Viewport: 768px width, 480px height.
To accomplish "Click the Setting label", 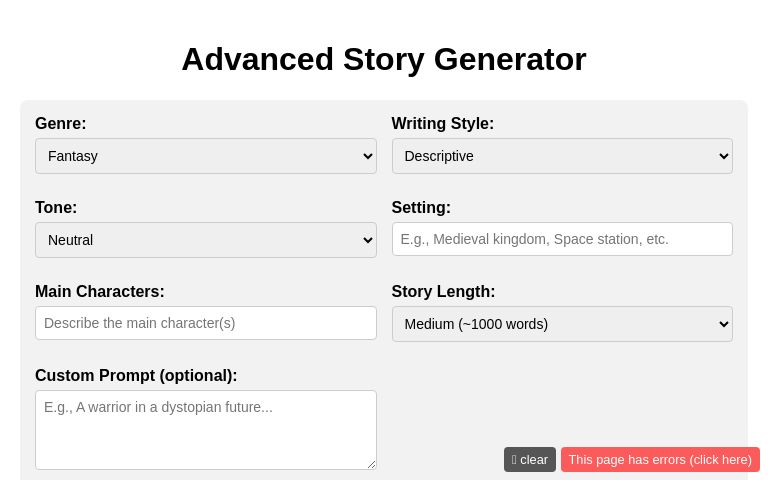I will (x=421, y=208).
